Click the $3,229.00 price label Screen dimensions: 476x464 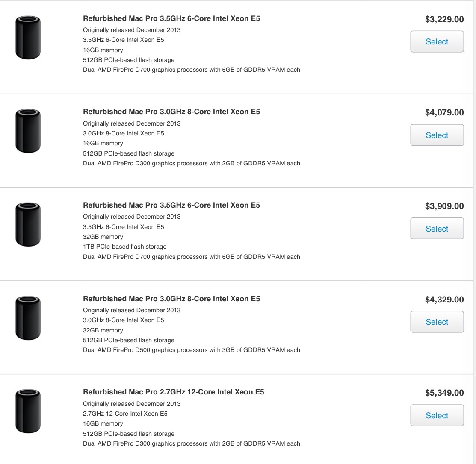(444, 19)
